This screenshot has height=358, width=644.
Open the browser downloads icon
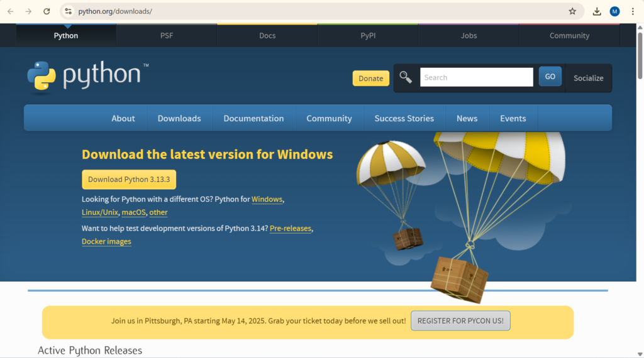coord(597,11)
